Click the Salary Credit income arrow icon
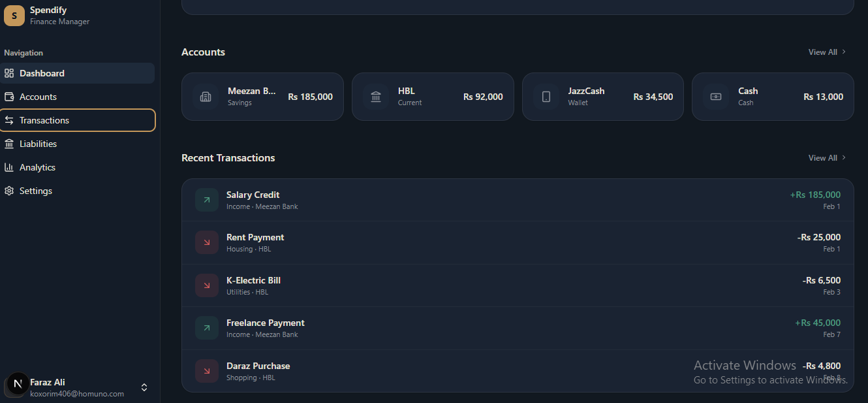Screen dimensions: 868x403 tap(207, 200)
